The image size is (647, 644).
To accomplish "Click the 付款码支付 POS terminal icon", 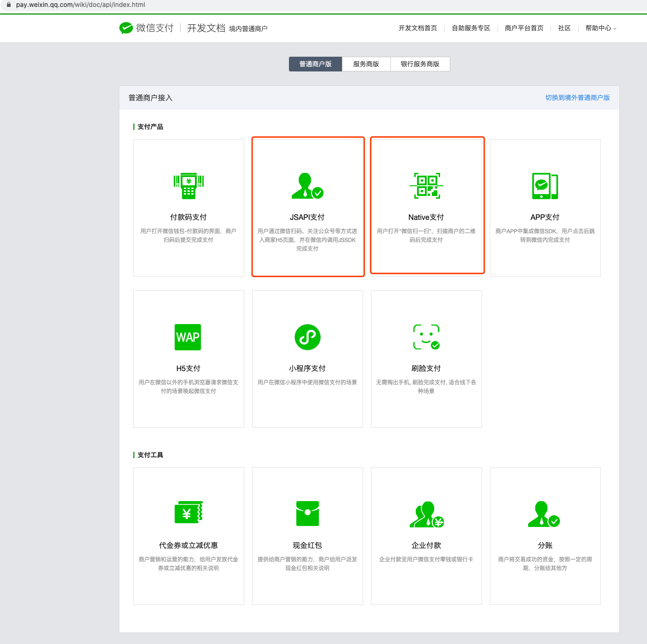I will point(188,186).
